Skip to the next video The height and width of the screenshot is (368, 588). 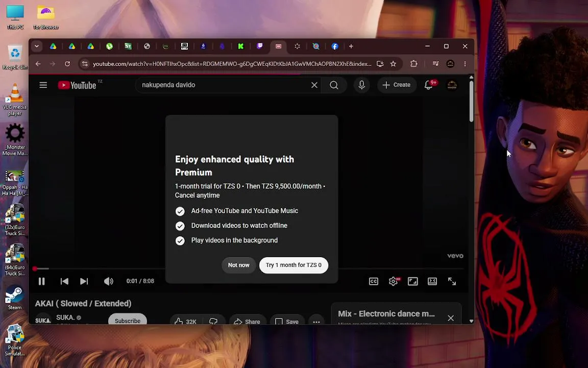(x=84, y=281)
